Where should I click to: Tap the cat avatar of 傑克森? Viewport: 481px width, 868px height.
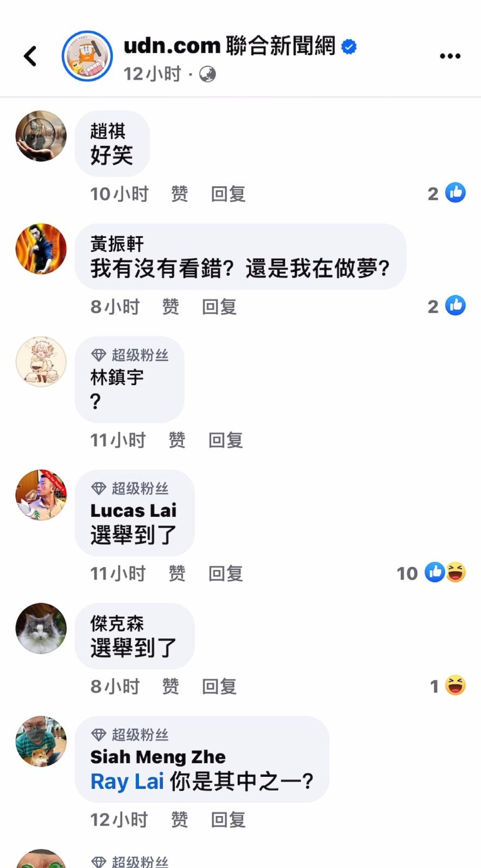click(41, 628)
